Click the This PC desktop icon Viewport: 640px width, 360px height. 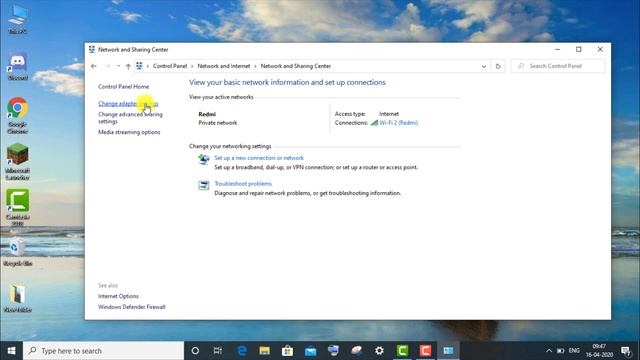(x=18, y=19)
